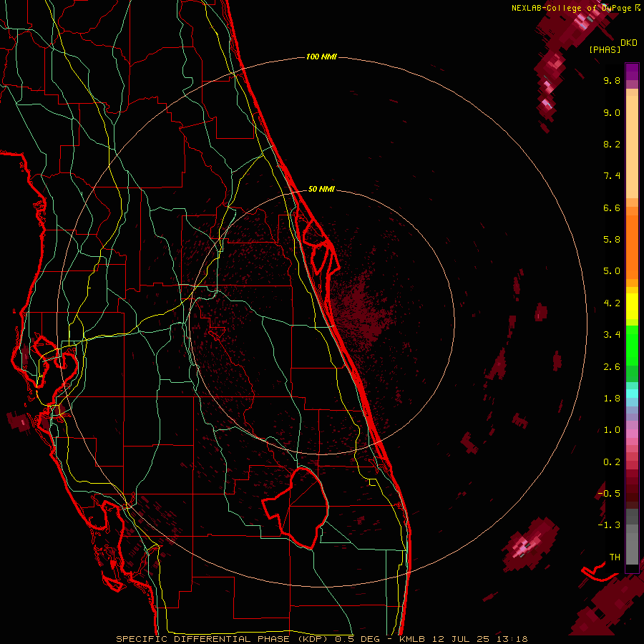Click the SPECIFIC DIFFERENTIAL PHASE (KDP) caption
The height and width of the screenshot is (644, 644).
[223, 639]
